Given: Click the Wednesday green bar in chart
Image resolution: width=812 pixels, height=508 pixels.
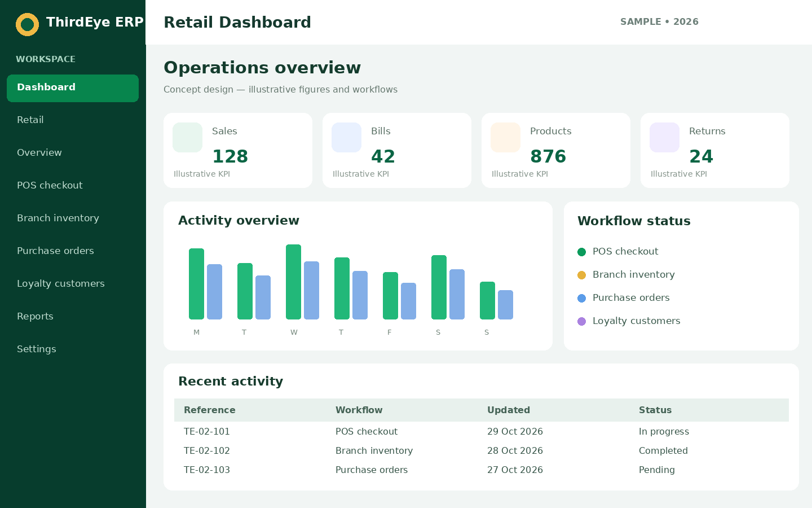Looking at the screenshot, I should coord(293,282).
